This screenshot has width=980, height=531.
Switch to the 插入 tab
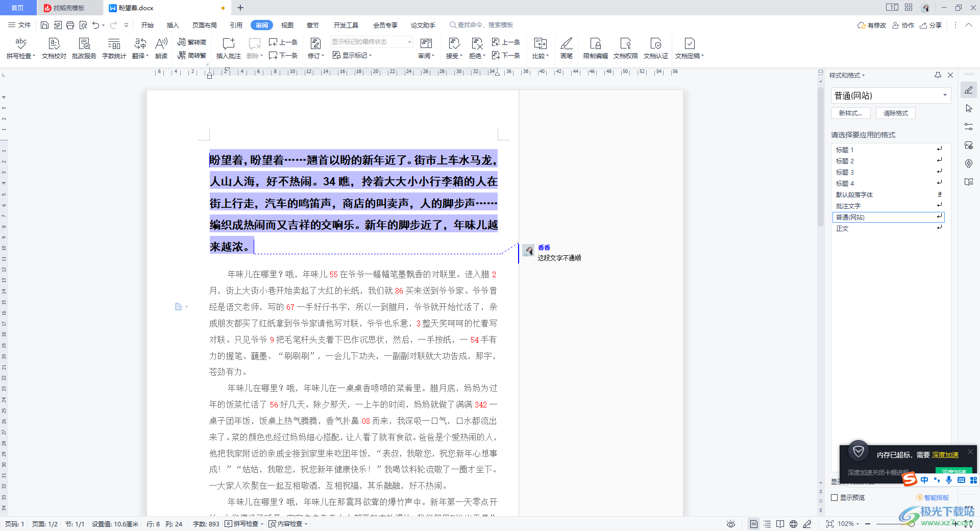point(173,25)
